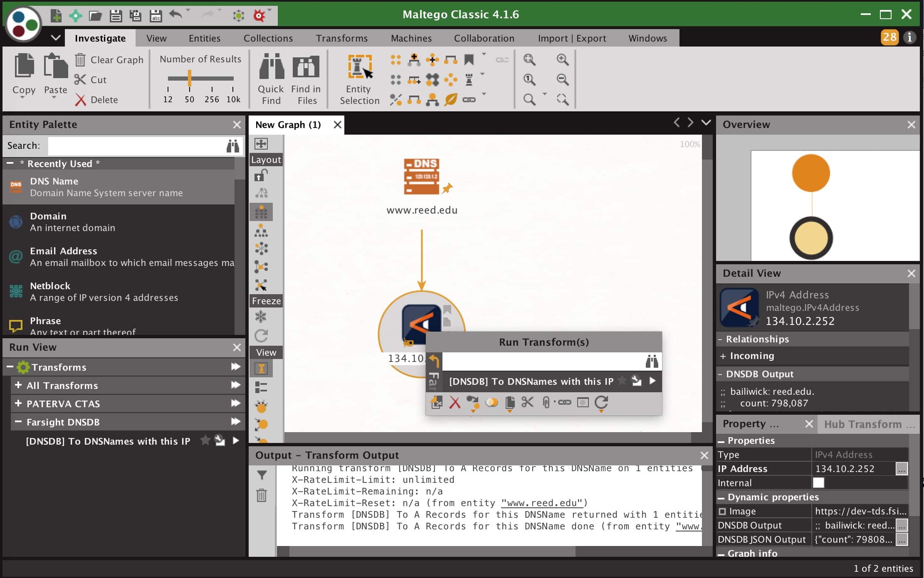Click the freeze snowflake icon in graph sidebar
Screen dimensions: 924x578
(261, 317)
